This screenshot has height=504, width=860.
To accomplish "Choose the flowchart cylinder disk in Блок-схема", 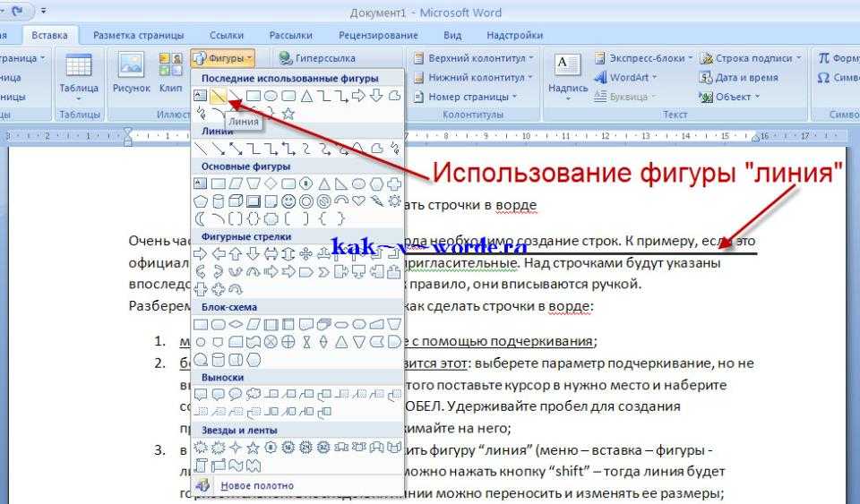I will 219,360.
